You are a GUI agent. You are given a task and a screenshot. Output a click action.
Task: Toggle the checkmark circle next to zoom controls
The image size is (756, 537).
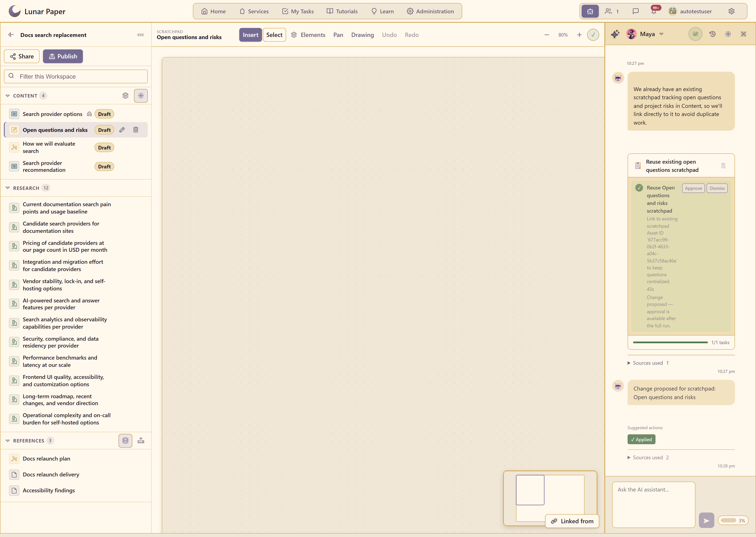(x=593, y=35)
